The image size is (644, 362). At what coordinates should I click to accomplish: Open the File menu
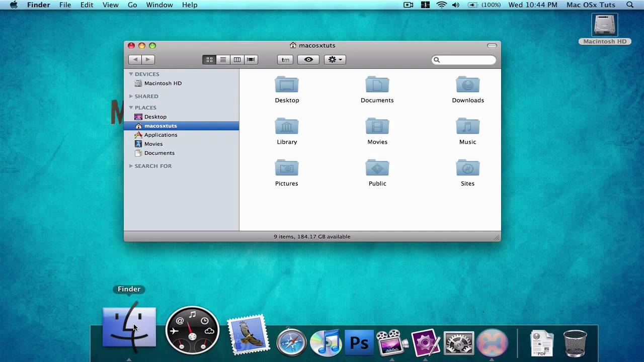(65, 5)
